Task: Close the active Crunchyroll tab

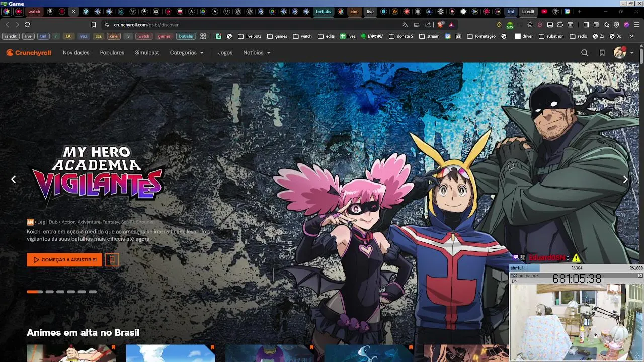Action: pos(73,11)
